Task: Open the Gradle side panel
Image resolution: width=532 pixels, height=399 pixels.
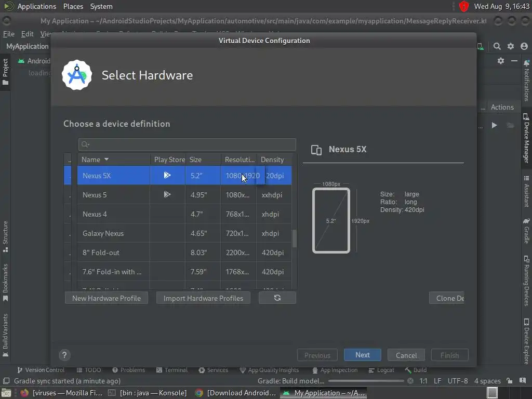Action: coord(526,231)
